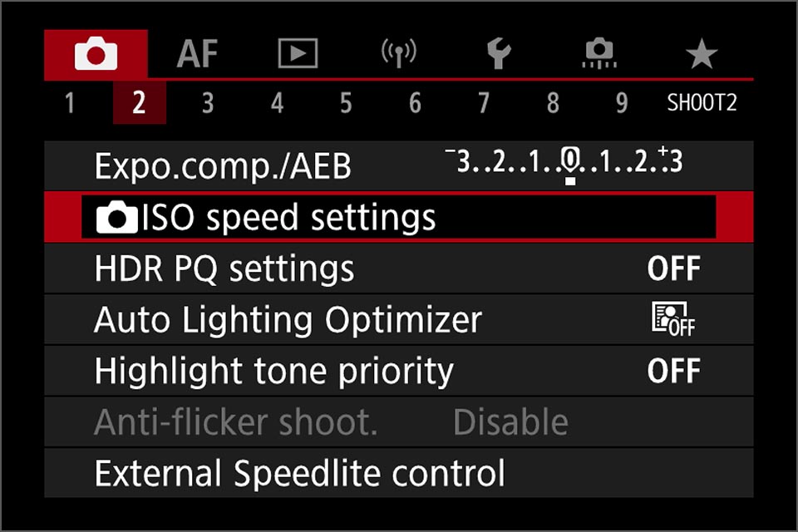Switch to the Playback menu icon
798x532 pixels.
tap(298, 52)
